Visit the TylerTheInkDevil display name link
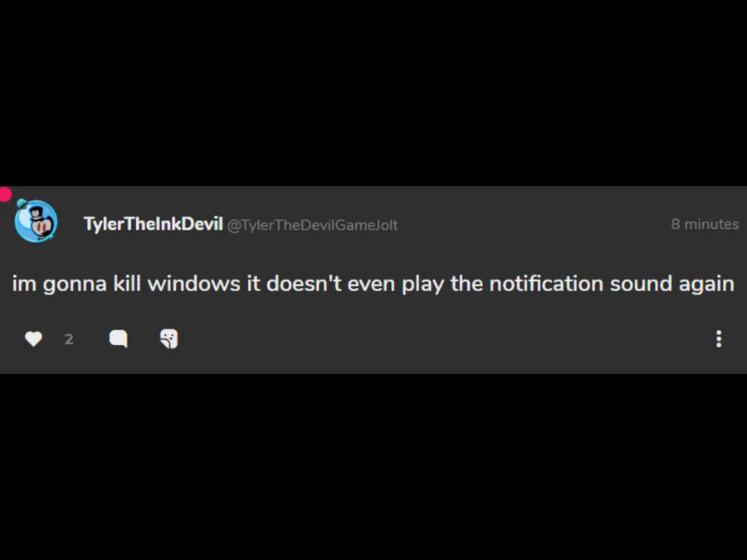The width and height of the screenshot is (747, 560). coord(153,224)
